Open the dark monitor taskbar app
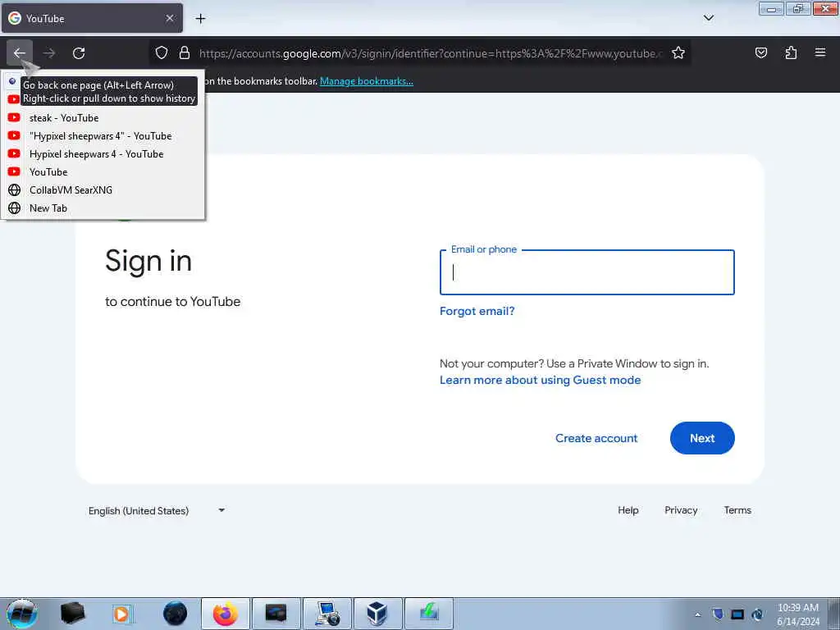Screen dimensions: 840x630 (x=276, y=614)
